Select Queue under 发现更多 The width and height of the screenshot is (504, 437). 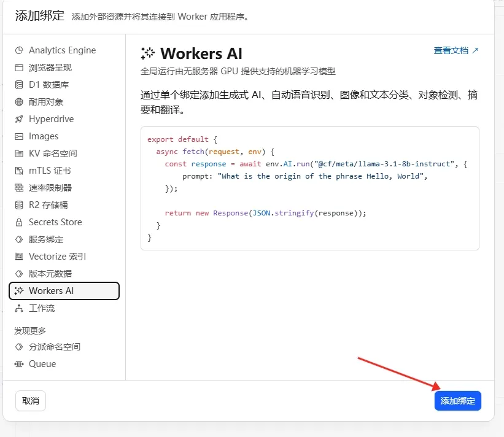pyautogui.click(x=42, y=364)
